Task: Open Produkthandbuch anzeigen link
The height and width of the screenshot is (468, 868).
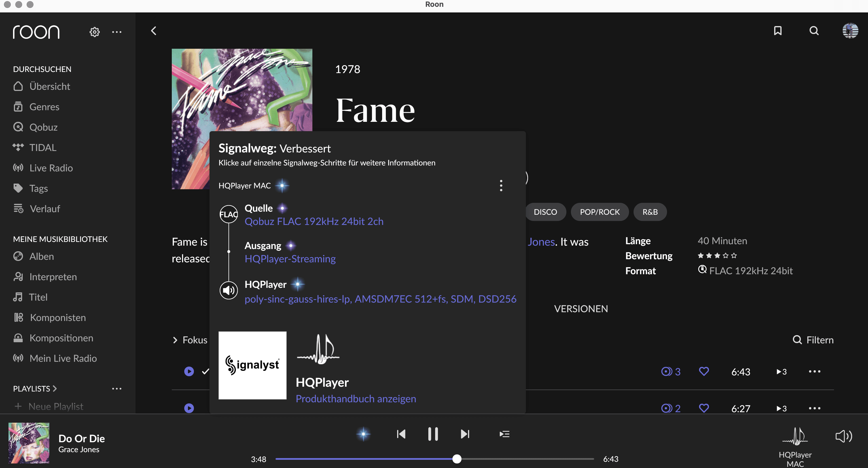Action: tap(356, 399)
